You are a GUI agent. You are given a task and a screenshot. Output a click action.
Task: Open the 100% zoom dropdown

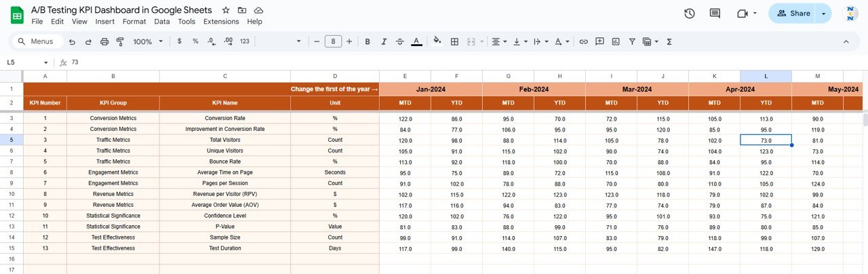coord(148,41)
